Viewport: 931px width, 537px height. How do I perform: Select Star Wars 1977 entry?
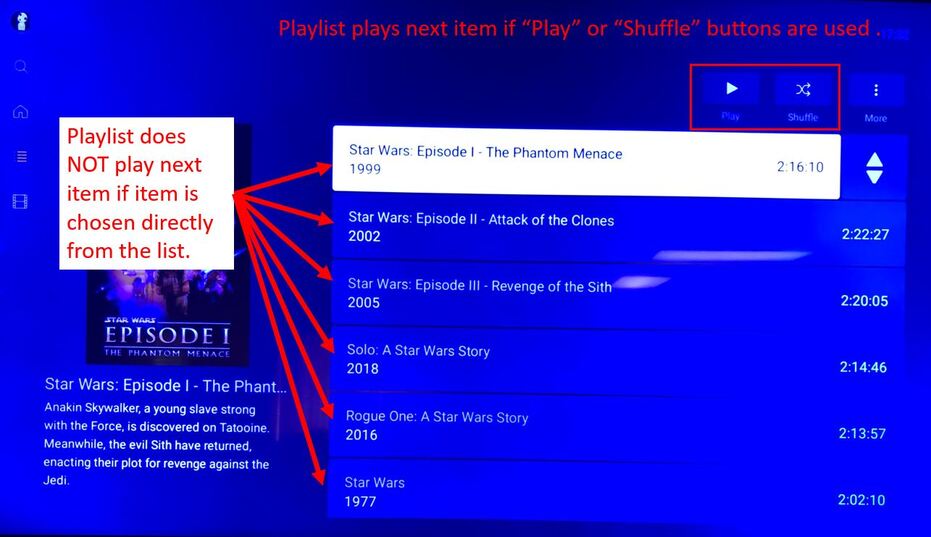pyautogui.click(x=616, y=491)
